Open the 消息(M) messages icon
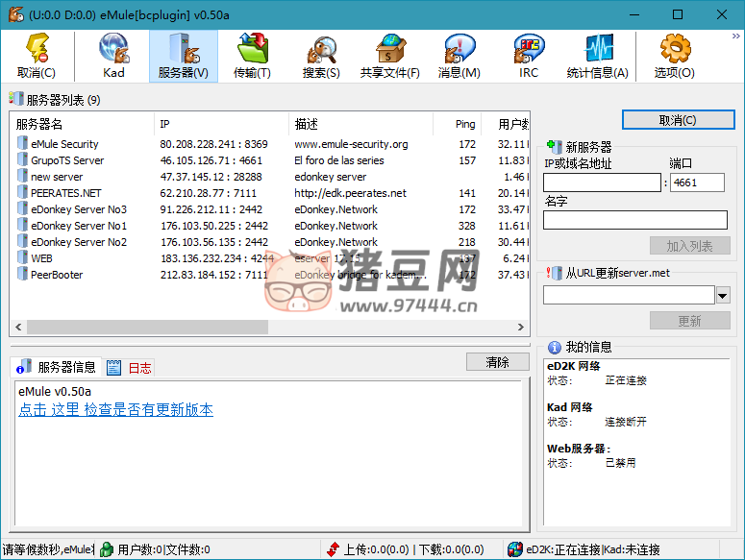This screenshot has width=745, height=560. click(459, 56)
